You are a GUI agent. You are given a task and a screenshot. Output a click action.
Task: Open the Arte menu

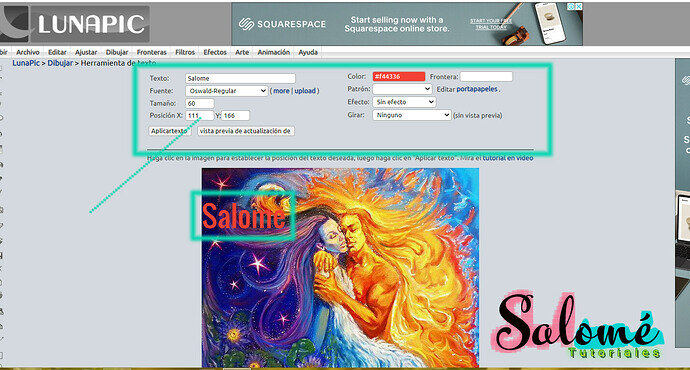point(242,52)
